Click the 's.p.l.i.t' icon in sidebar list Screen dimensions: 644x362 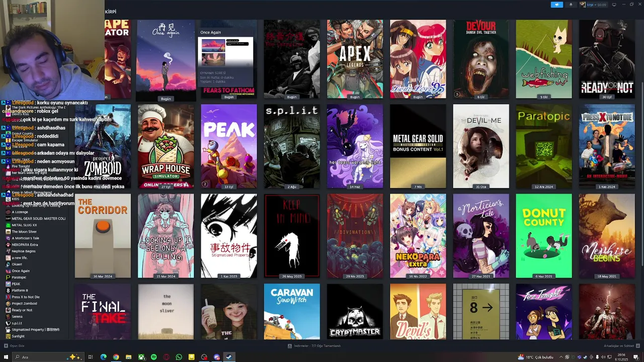[x=8, y=323]
